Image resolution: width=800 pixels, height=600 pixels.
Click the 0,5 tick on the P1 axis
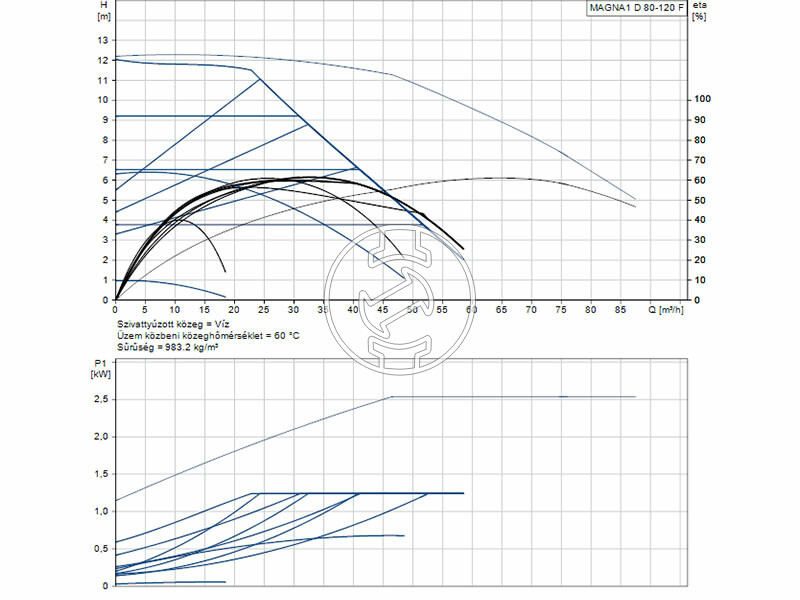click(x=100, y=548)
